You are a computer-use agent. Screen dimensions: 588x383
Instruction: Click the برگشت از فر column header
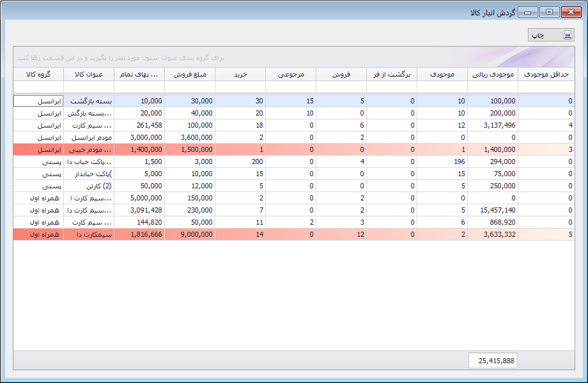pos(392,74)
